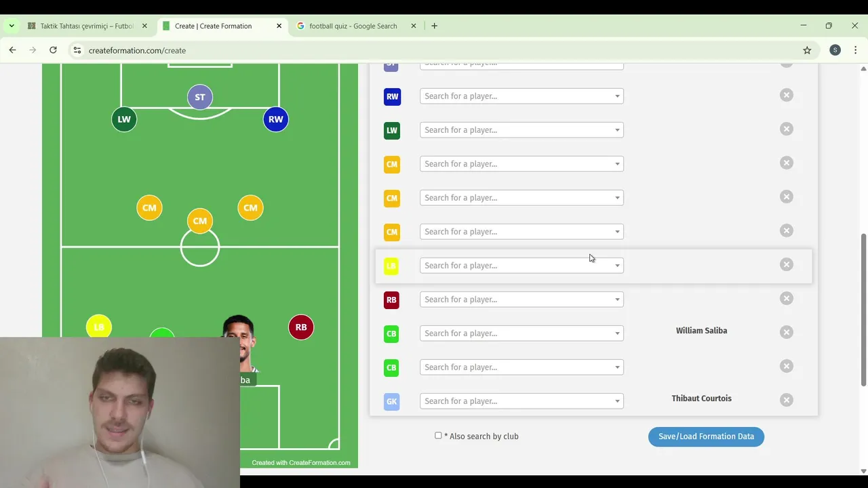Search for a player in GK row
Viewport: 868px width, 488px height.
point(521,401)
